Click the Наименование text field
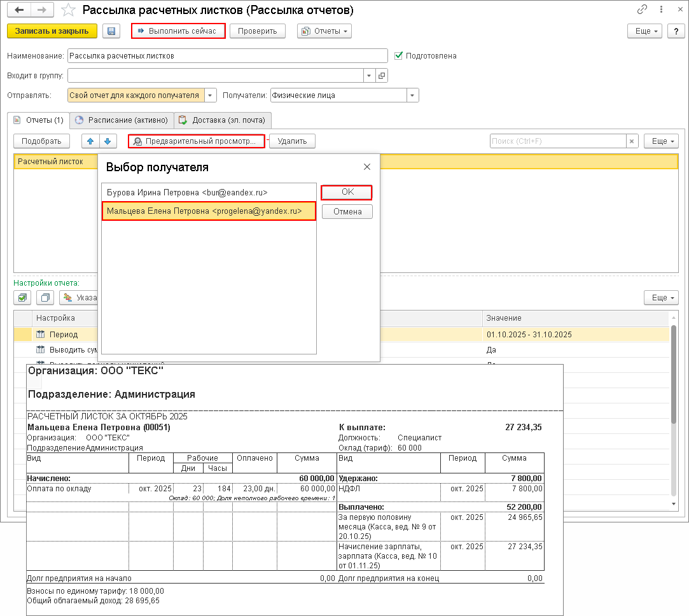The width and height of the screenshot is (689, 616). 227,55
